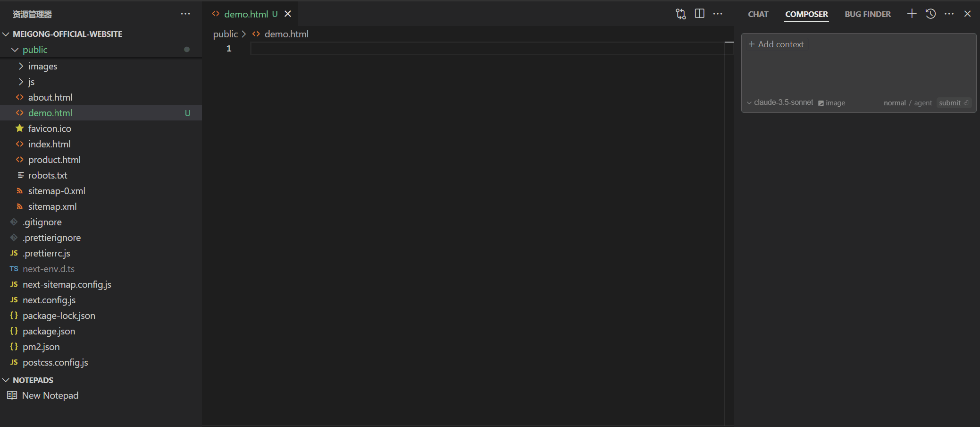The height and width of the screenshot is (427, 980).
Task: Switch to the CHAT tab
Action: [758, 14]
